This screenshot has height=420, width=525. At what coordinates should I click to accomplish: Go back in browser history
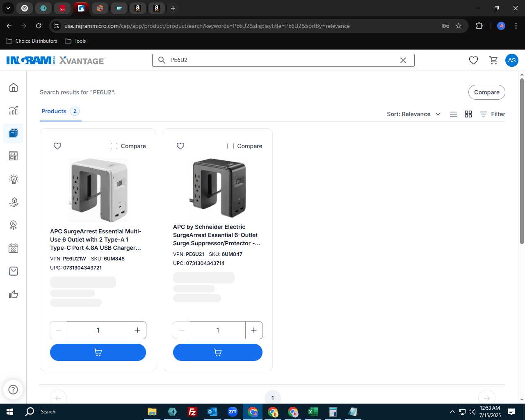tap(9, 26)
